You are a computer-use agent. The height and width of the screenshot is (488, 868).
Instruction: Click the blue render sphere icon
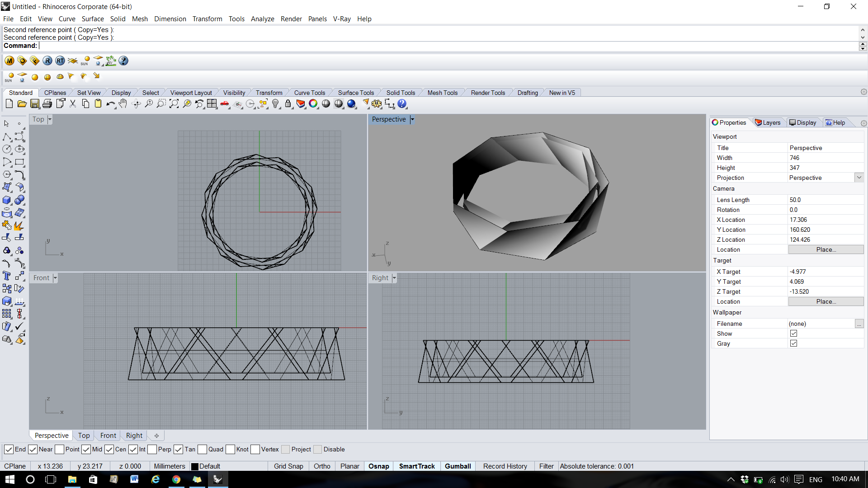coord(351,104)
